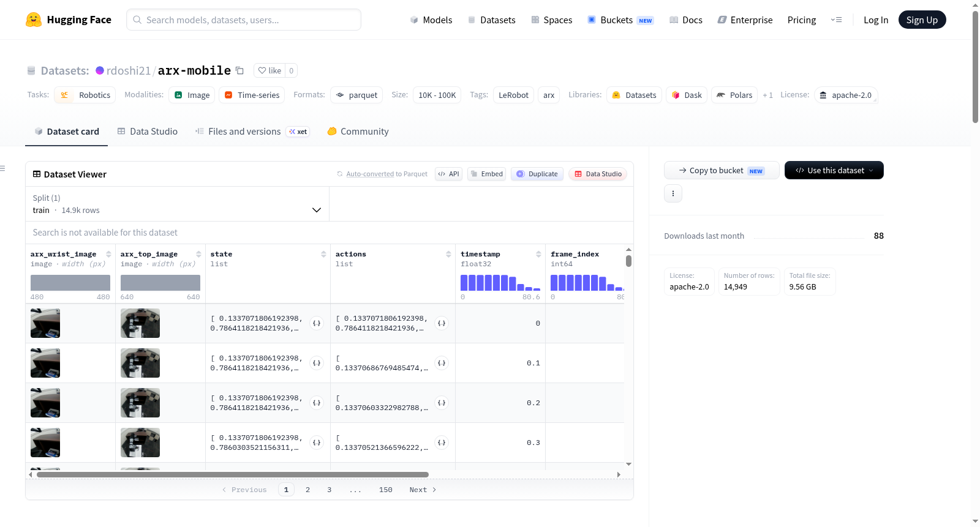Open Spaces in the top navigation

pos(551,20)
